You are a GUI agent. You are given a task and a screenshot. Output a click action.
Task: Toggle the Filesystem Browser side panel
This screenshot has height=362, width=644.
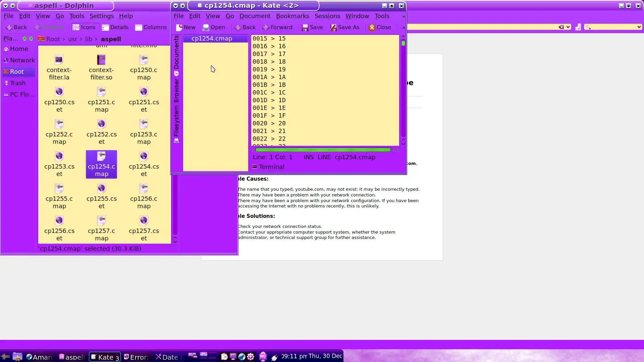[x=176, y=111]
